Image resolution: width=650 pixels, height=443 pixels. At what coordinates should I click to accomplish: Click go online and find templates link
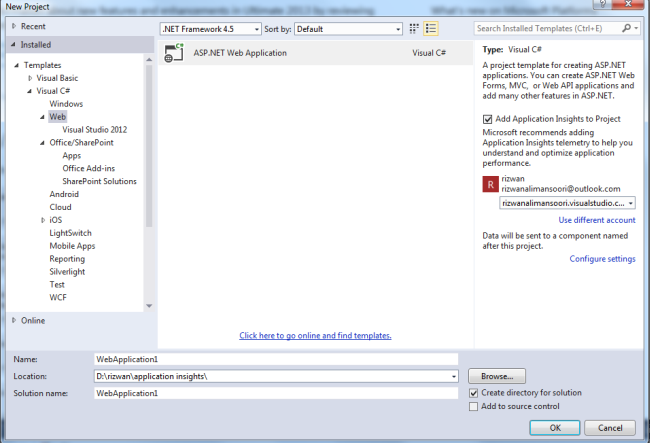click(x=315, y=335)
